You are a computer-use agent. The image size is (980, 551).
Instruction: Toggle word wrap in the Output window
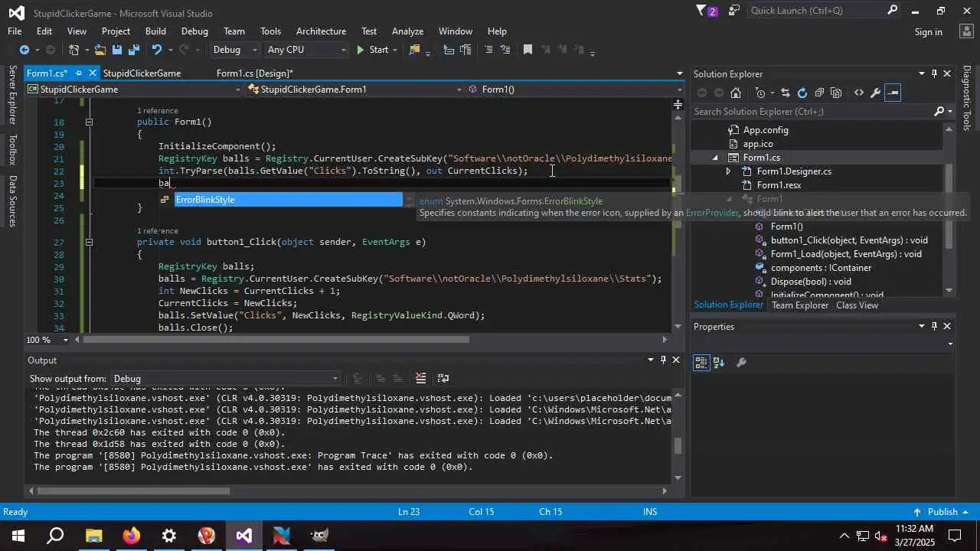[443, 378]
